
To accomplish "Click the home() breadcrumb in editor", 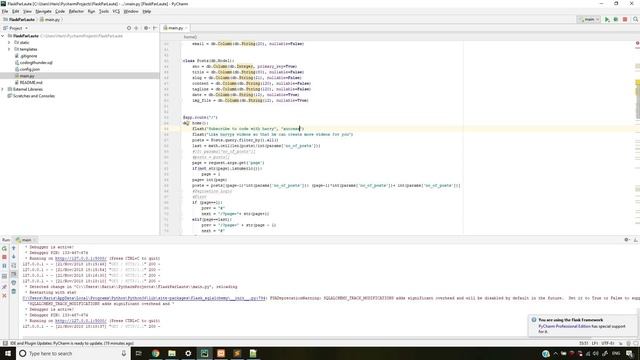I will (x=190, y=37).
